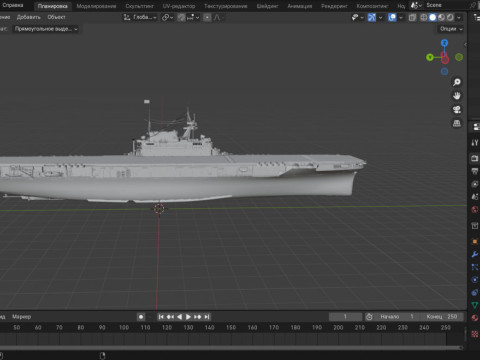The image size is (480, 360).
Task: Click the zoom view magnifier icon
Action: pyautogui.click(x=457, y=82)
